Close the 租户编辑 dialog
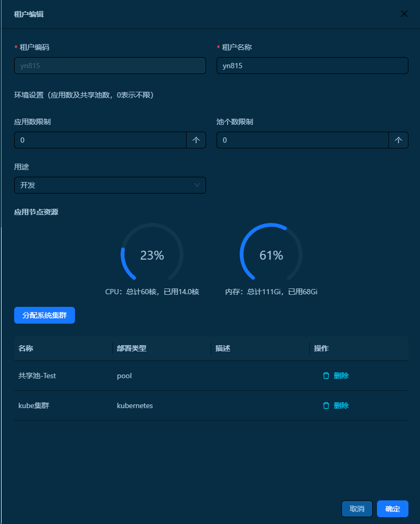Viewport: 420px width, 524px height. pyautogui.click(x=404, y=14)
